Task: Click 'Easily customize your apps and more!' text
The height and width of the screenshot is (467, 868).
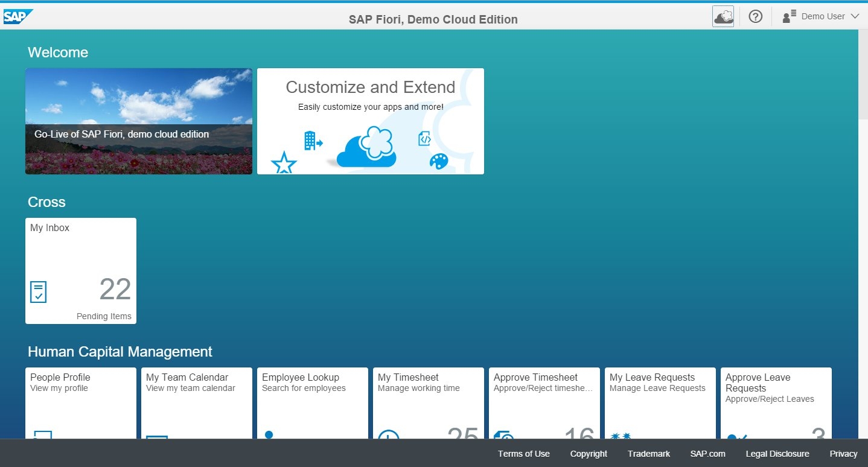Action: tap(371, 107)
